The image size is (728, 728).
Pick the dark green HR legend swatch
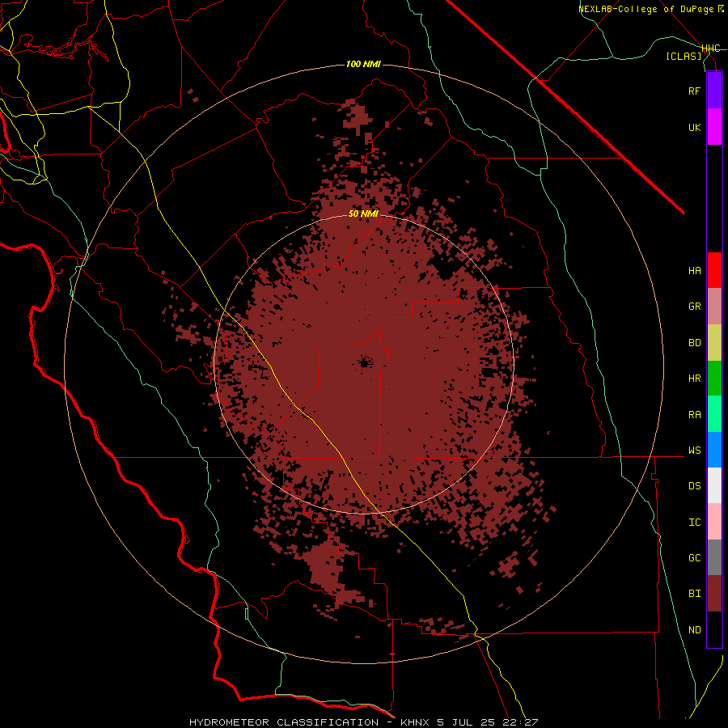[x=714, y=379]
